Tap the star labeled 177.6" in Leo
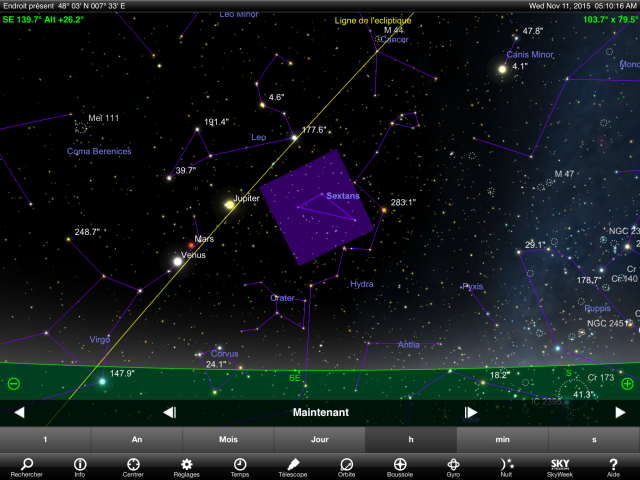This screenshot has height=480, width=640. click(294, 138)
